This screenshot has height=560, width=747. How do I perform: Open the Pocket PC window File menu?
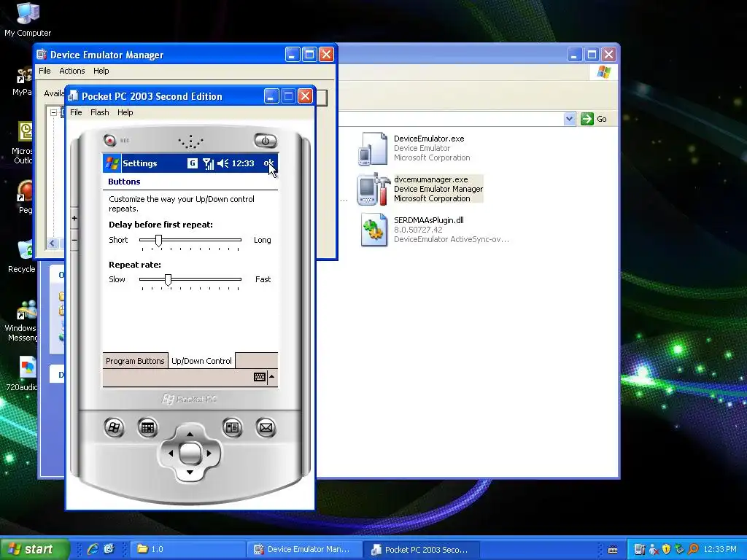76,112
